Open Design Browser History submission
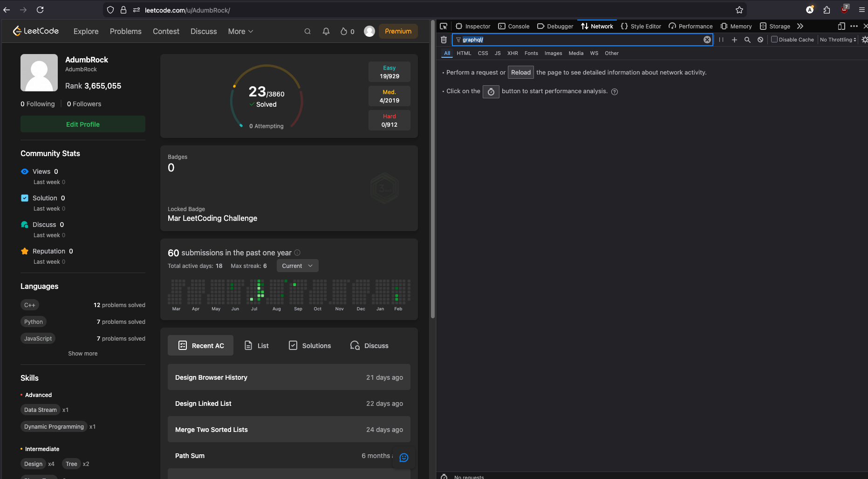This screenshot has width=868, height=479. pos(289,377)
